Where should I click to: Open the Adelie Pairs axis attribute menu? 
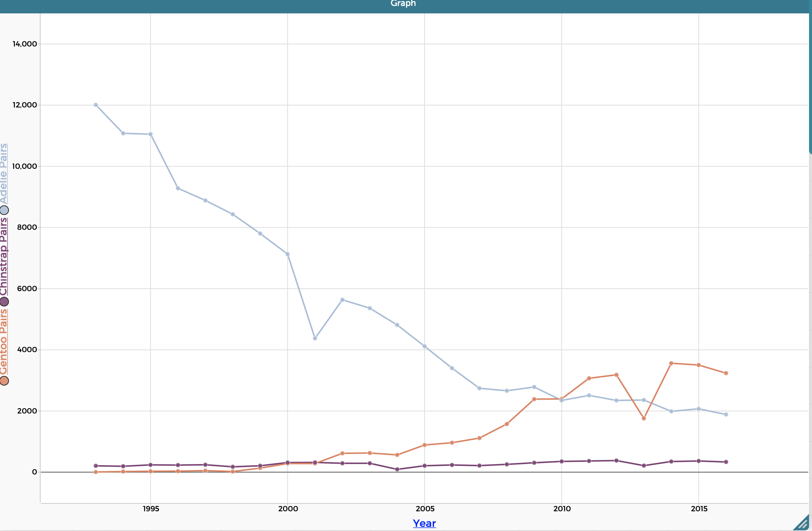point(4,174)
